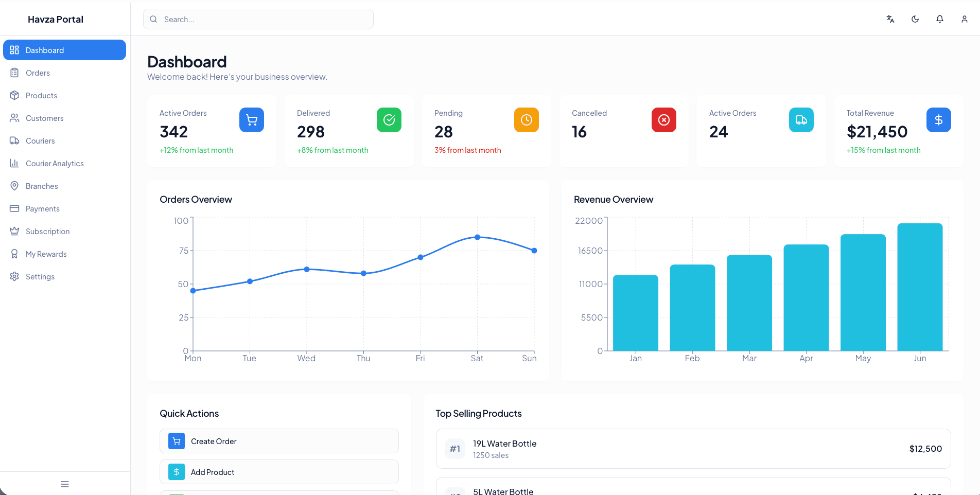
Task: Open notifications via the bell icon
Action: click(939, 19)
